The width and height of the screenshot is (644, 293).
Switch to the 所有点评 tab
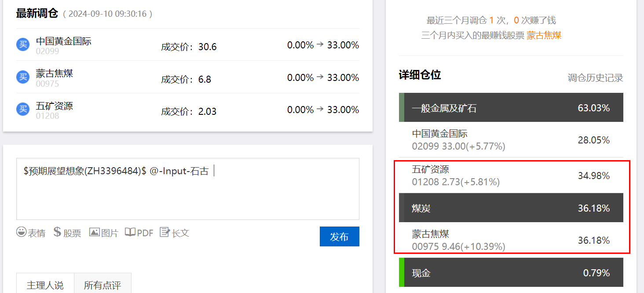tap(102, 285)
